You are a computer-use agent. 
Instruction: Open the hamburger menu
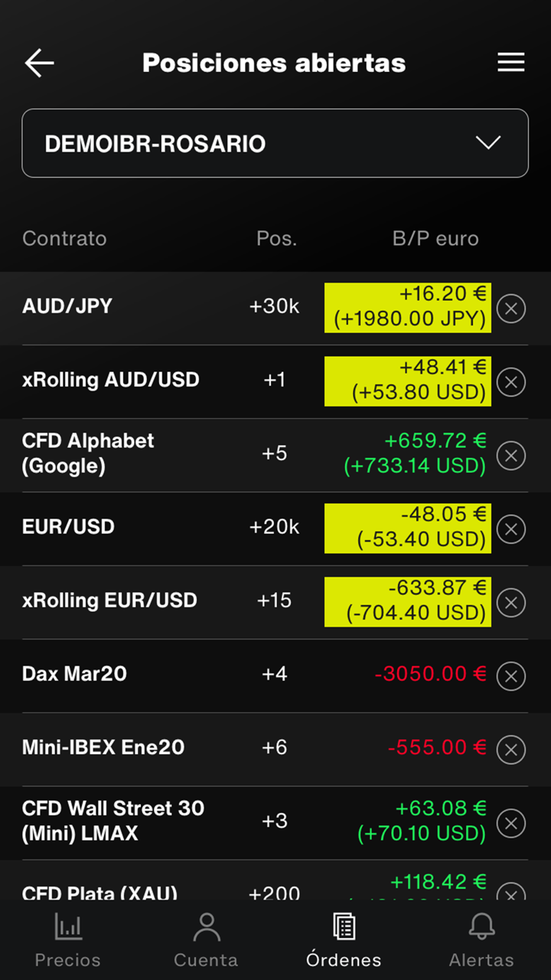point(510,63)
